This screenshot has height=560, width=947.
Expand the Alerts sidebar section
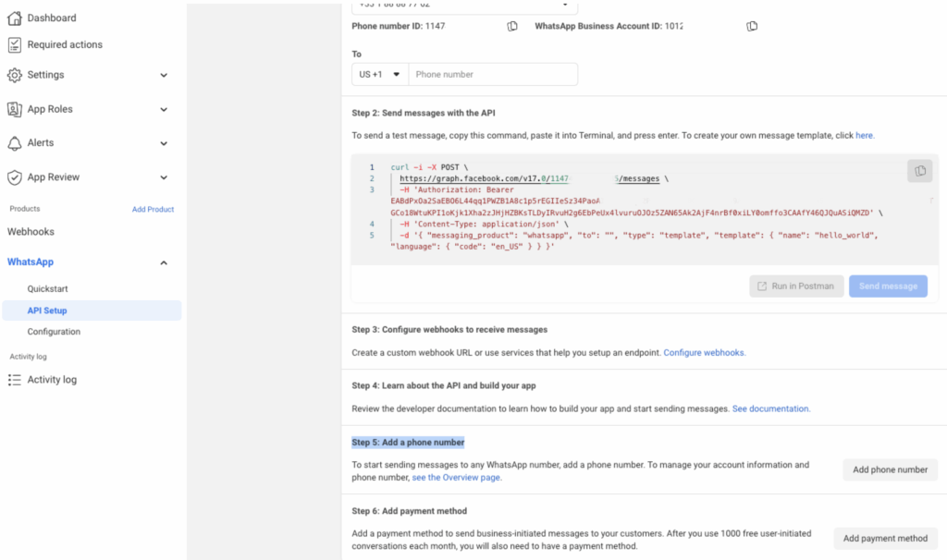pos(164,143)
